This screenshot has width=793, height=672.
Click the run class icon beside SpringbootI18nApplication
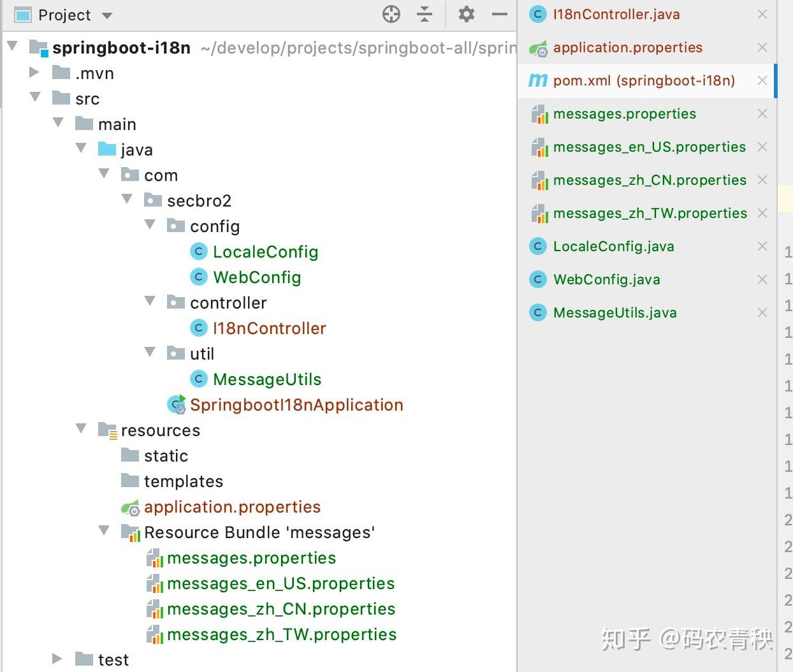[177, 404]
